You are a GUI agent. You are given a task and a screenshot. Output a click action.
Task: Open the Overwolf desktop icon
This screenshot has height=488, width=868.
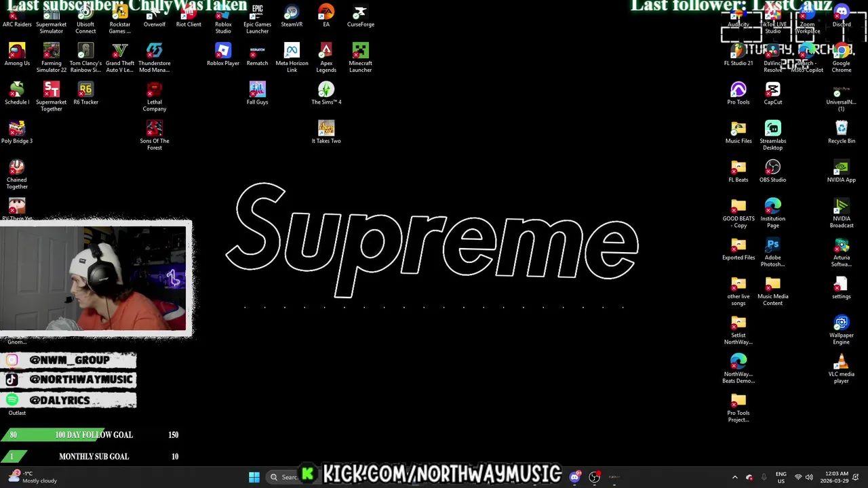(155, 17)
